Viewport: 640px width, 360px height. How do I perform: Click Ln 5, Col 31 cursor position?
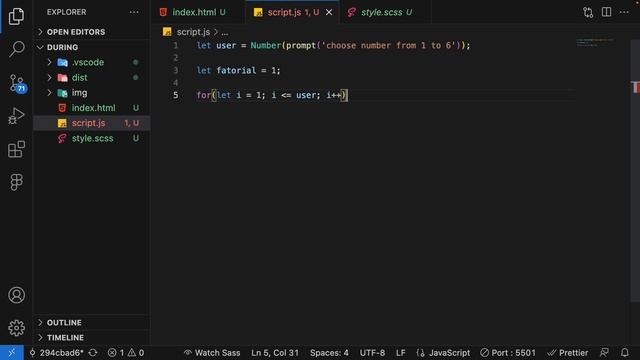tap(275, 353)
